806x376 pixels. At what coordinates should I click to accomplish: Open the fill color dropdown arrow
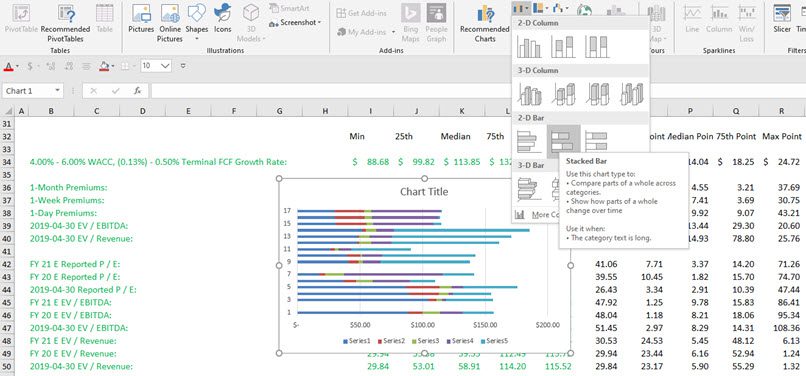pyautogui.click(x=114, y=66)
